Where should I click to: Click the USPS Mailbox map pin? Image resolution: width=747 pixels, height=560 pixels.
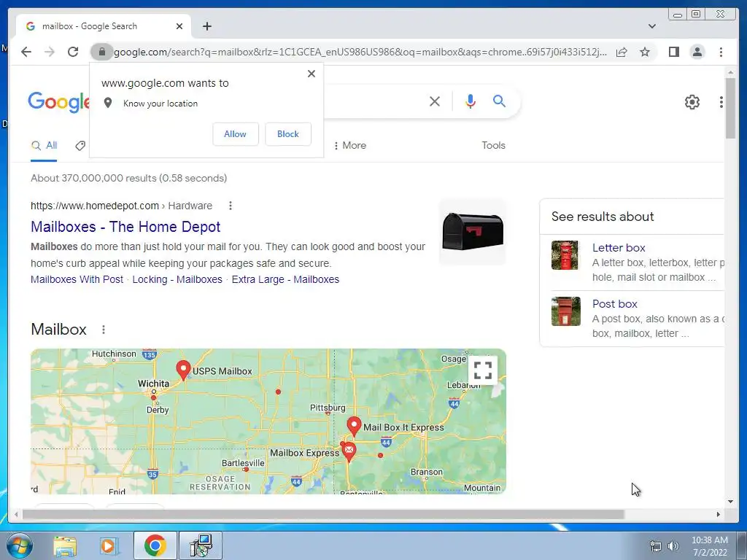click(x=183, y=370)
